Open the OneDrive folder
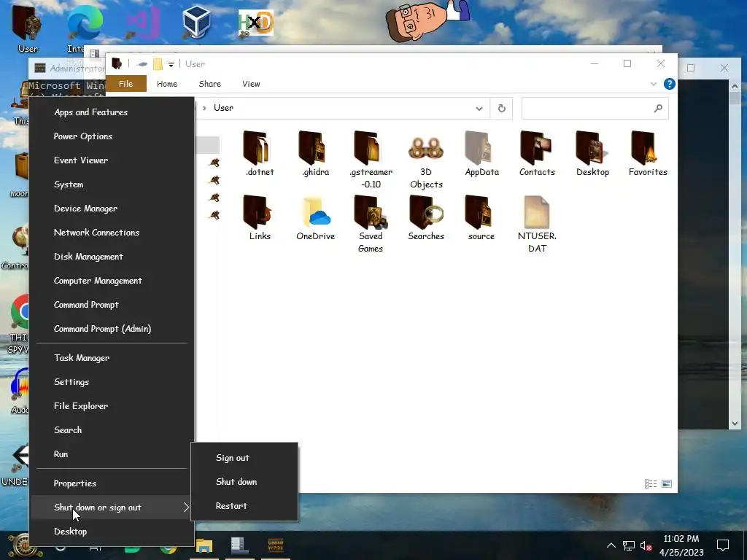Viewport: 747px width, 560px height. pyautogui.click(x=315, y=217)
